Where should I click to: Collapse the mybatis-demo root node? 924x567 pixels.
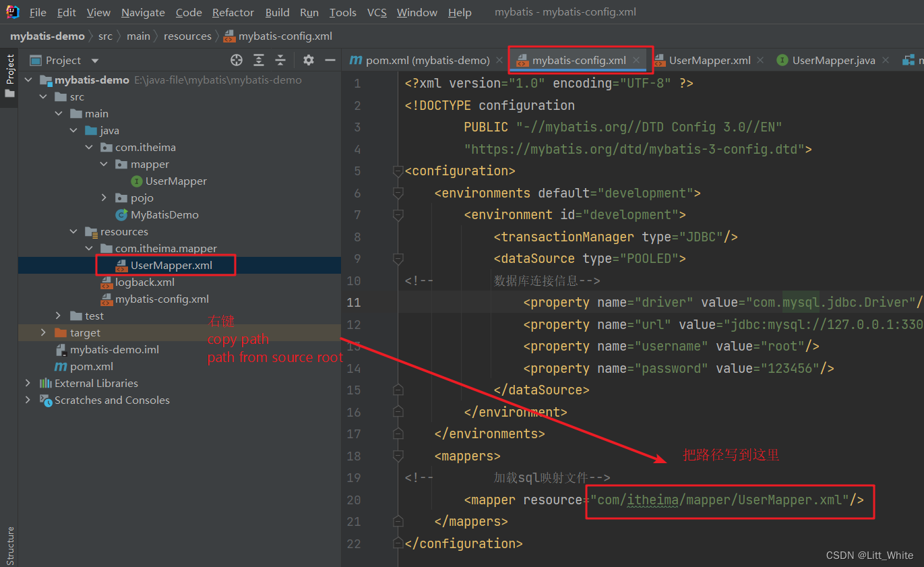pos(28,80)
